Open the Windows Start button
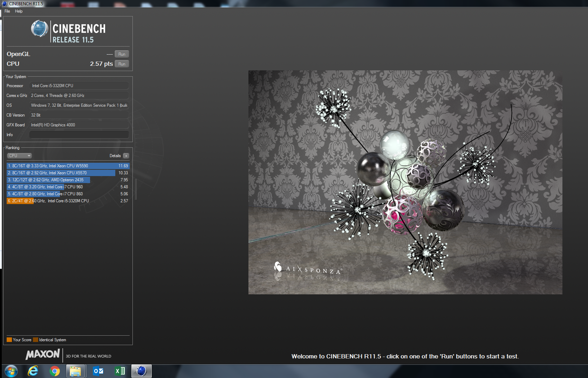 pyautogui.click(x=11, y=371)
